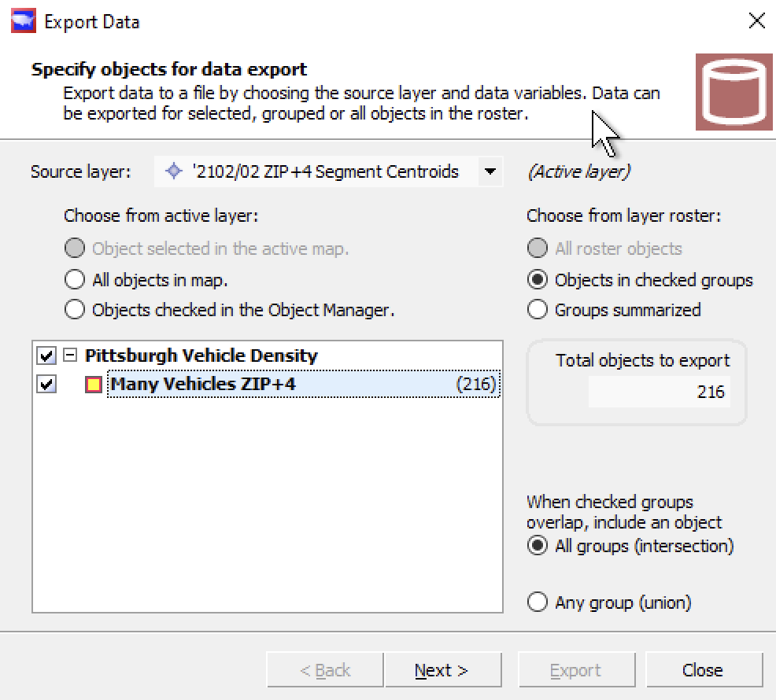
Task: Choose Any group (union) overlap option
Action: 537,602
